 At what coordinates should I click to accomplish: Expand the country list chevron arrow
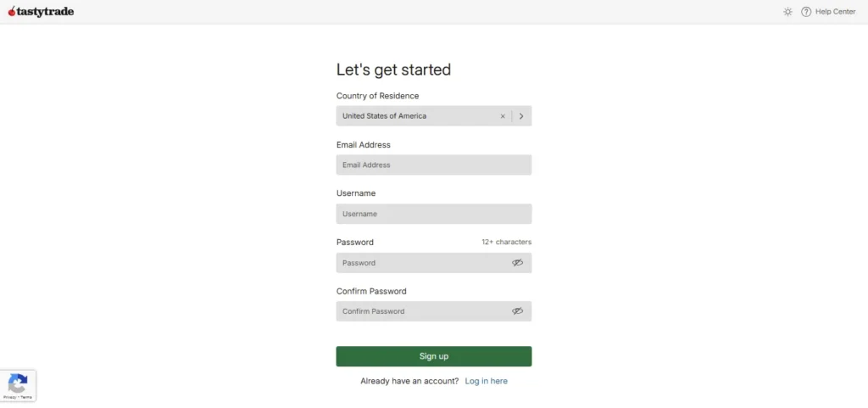(521, 116)
